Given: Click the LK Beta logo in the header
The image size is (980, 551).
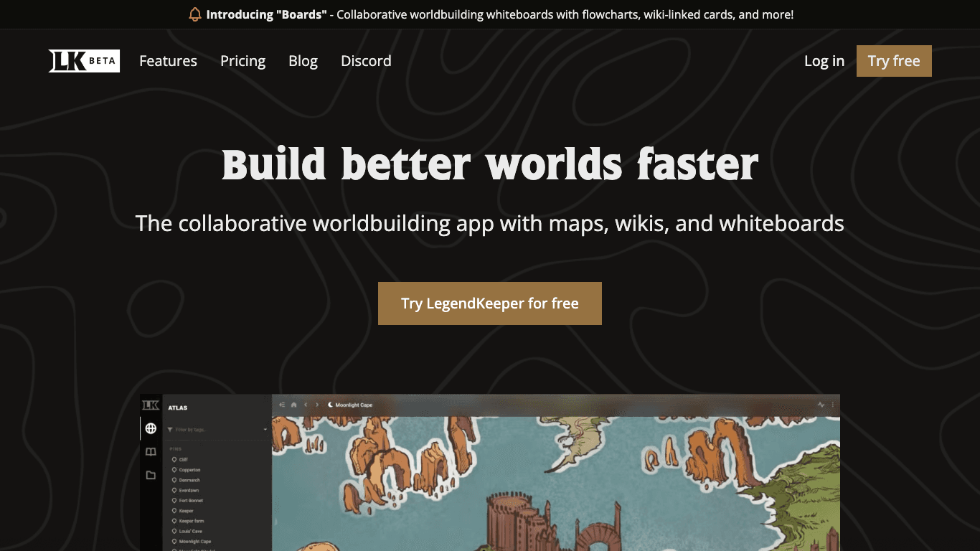Looking at the screenshot, I should pos(84,61).
